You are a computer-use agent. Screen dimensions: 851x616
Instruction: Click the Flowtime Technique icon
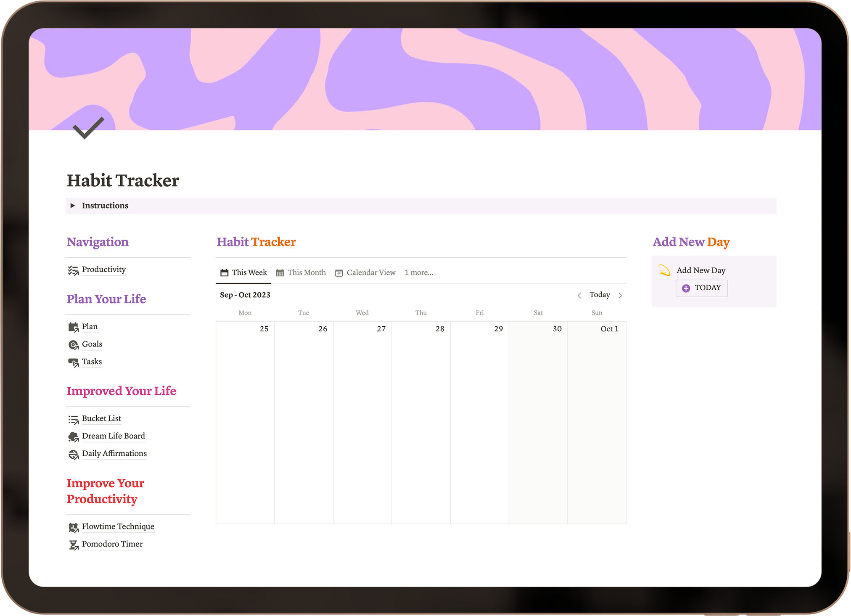tap(73, 527)
